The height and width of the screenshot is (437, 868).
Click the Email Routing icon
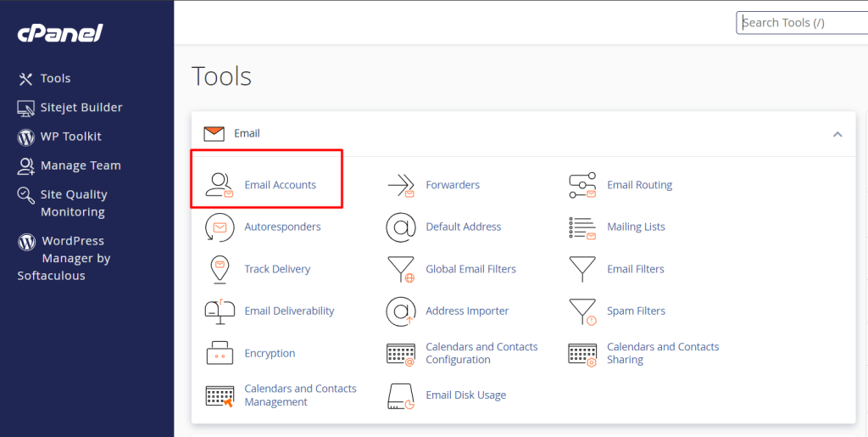582,185
